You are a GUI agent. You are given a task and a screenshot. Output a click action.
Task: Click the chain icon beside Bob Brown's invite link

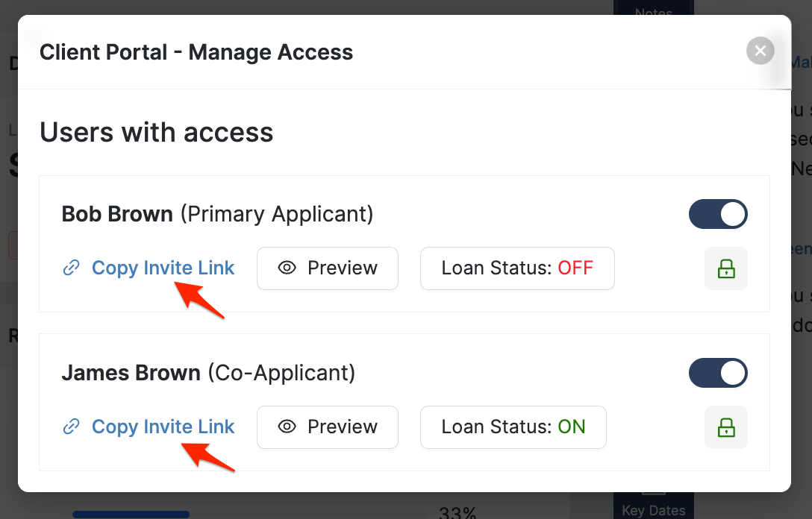pyautogui.click(x=71, y=268)
